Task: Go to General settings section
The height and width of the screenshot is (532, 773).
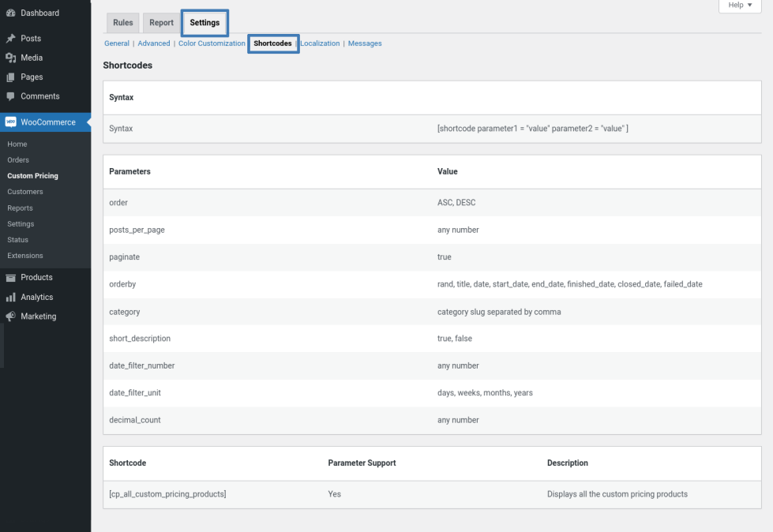Action: click(117, 43)
